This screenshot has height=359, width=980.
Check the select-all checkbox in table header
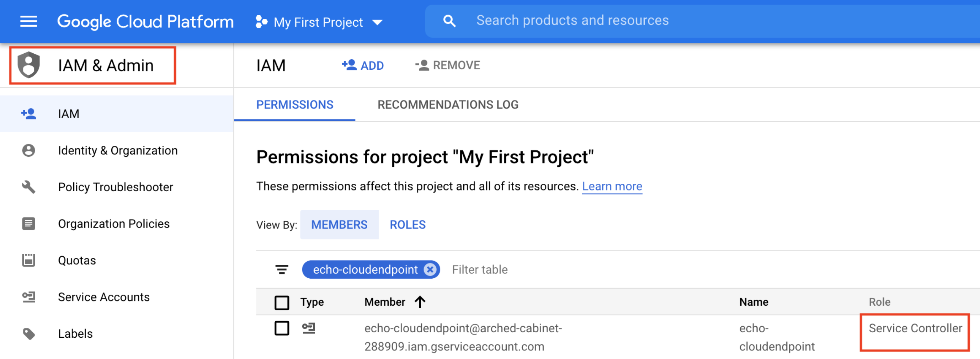click(282, 302)
